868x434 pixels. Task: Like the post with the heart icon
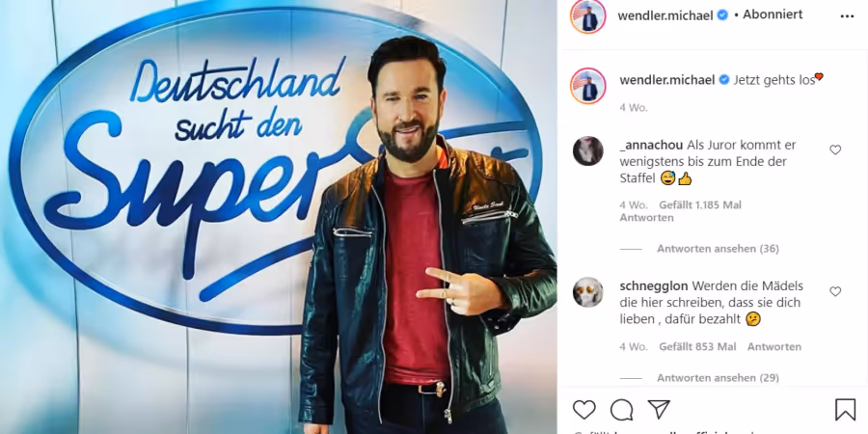point(584,410)
